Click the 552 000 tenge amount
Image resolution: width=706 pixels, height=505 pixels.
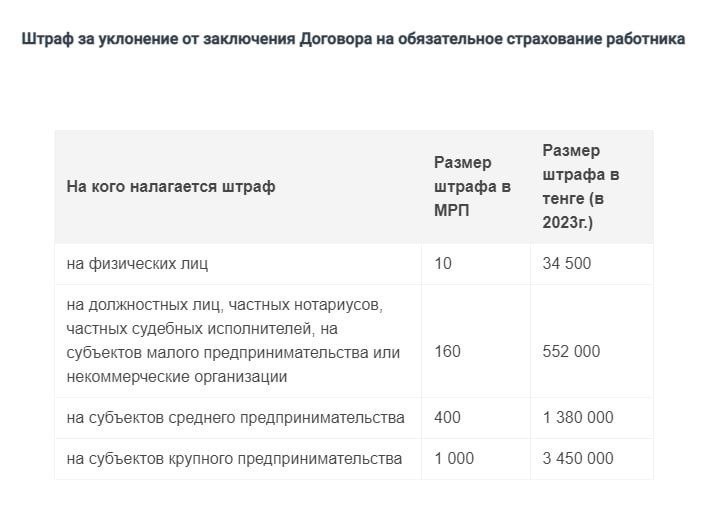point(571,351)
